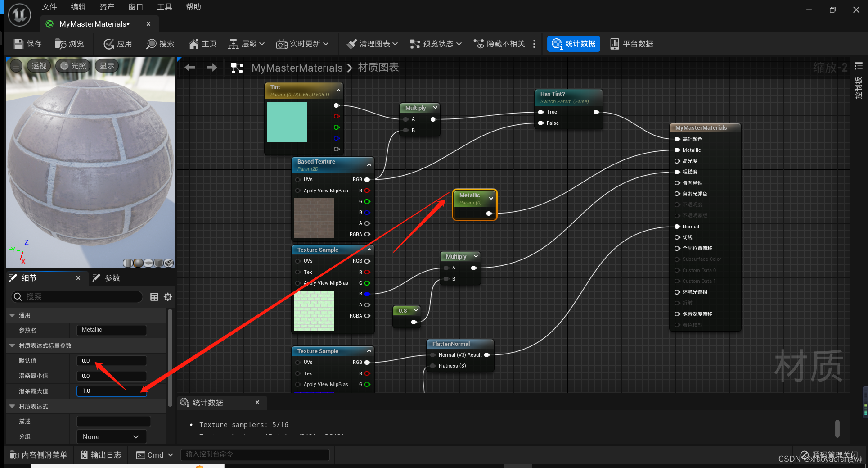The width and height of the screenshot is (868, 468).
Task: Open details settings gear icon
Action: (x=168, y=296)
